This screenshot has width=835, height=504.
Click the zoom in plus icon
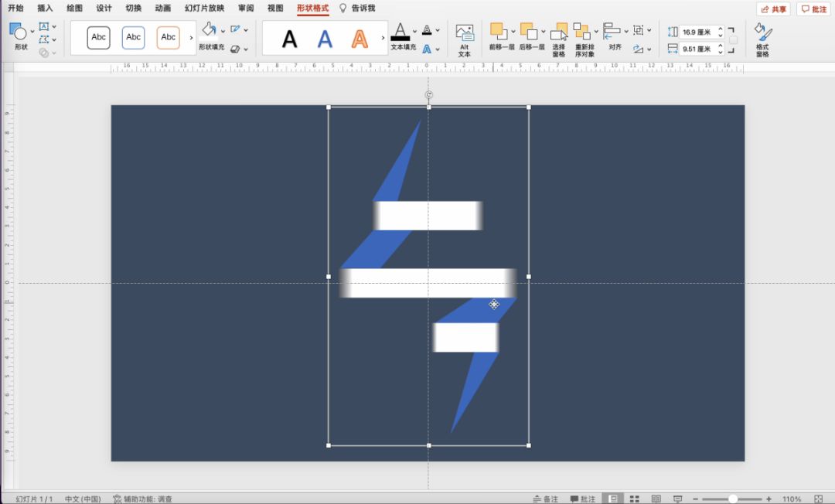click(769, 499)
